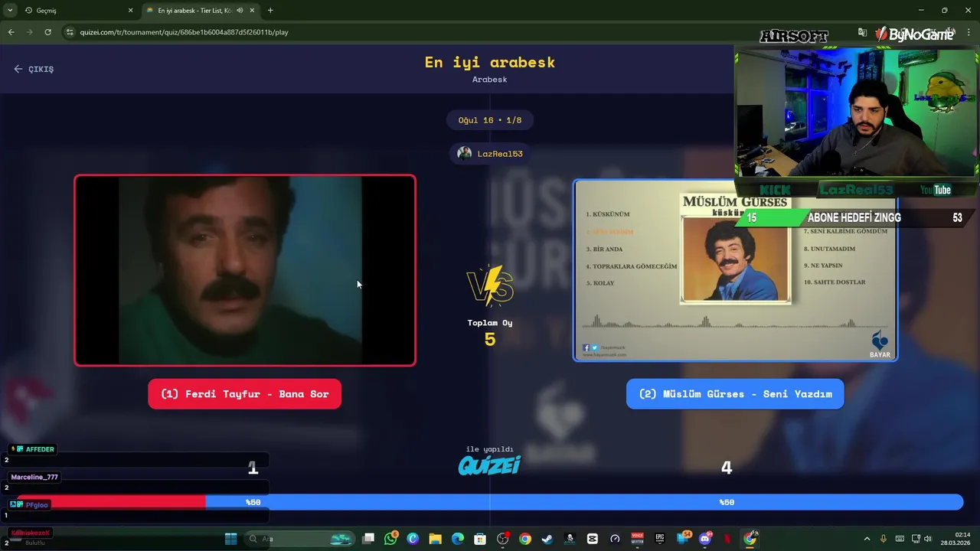Open volume control in system tray
980x551 pixels.
coord(928,539)
